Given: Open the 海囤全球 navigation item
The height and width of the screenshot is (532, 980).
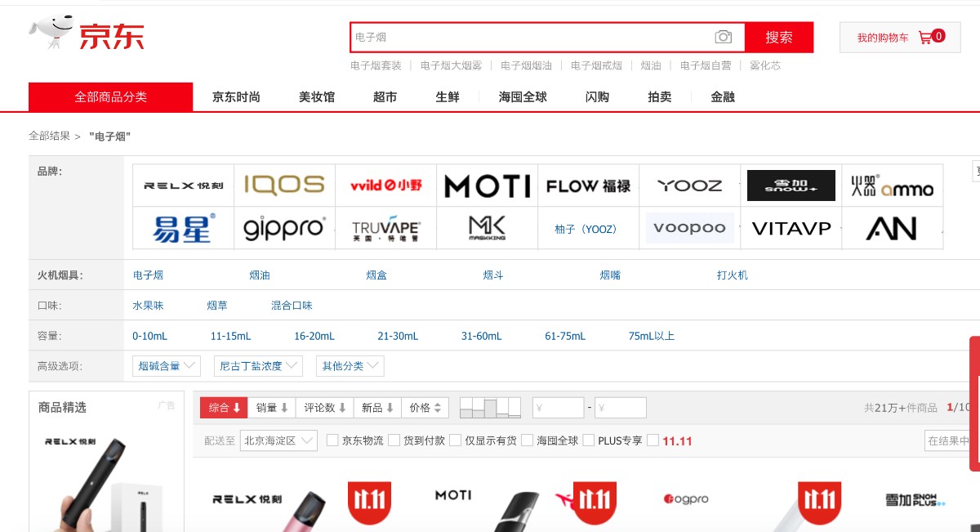Looking at the screenshot, I should point(523,96).
